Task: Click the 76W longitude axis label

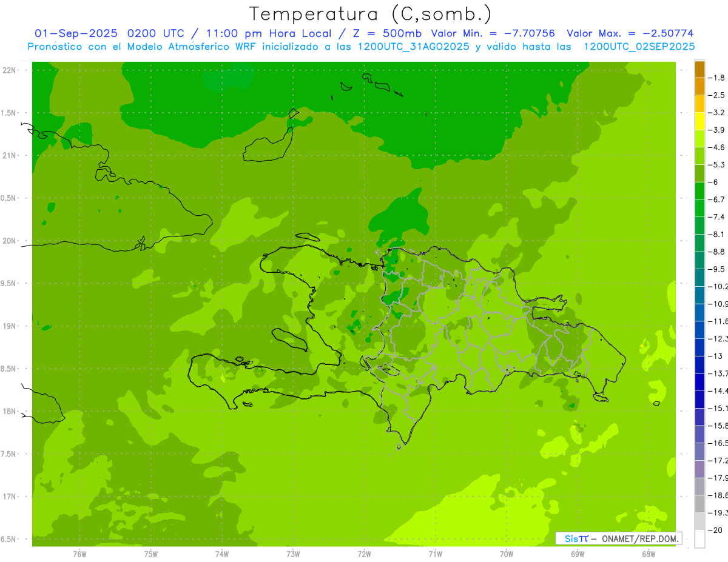Action: 79,554
